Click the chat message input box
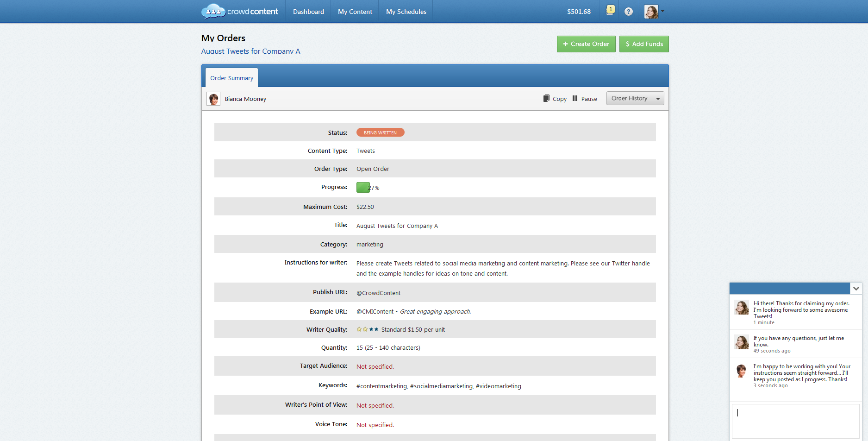 pos(795,421)
